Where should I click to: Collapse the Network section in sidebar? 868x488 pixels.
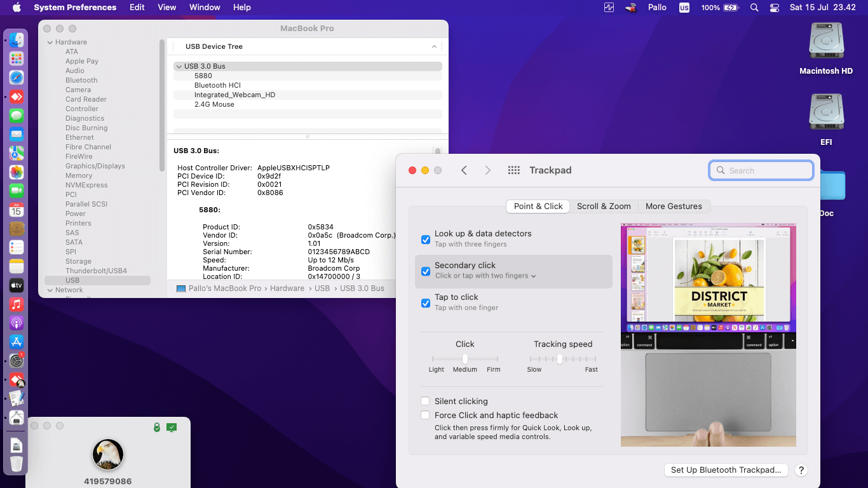click(50, 290)
